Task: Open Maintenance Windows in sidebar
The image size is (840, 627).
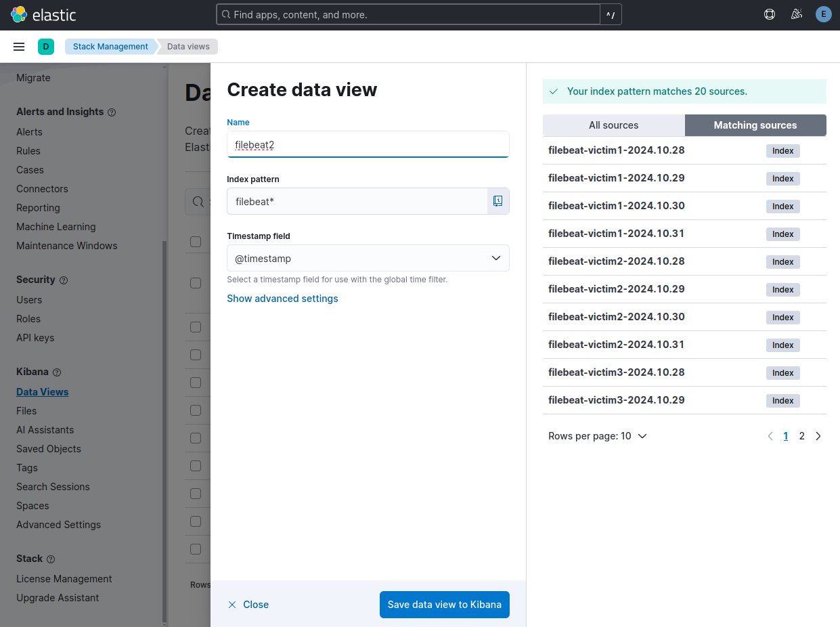Action: (x=67, y=246)
